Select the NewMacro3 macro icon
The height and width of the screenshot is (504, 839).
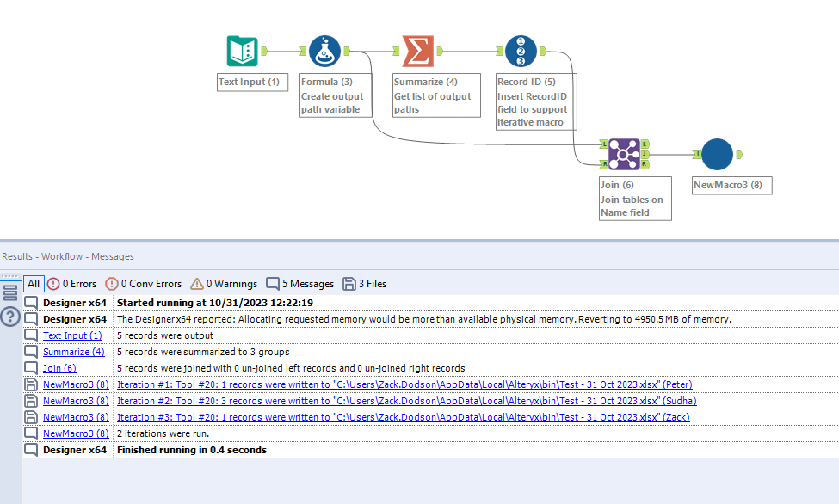pyautogui.click(x=717, y=155)
